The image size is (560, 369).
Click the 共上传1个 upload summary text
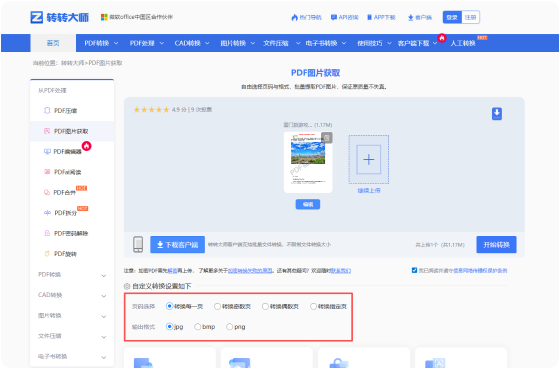(440, 245)
